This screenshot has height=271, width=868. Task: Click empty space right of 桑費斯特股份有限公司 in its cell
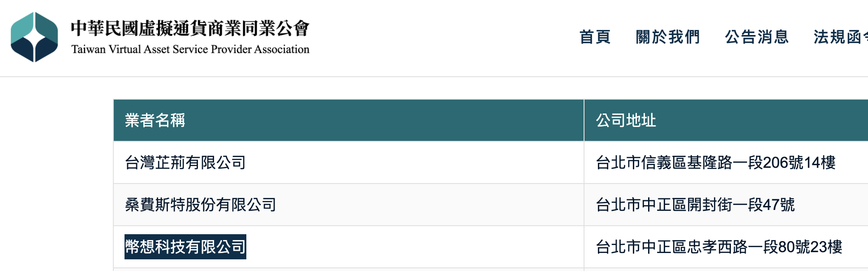pos(425,205)
